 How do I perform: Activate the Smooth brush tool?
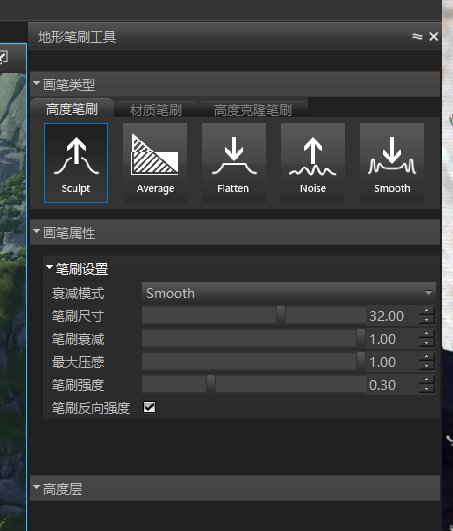click(392, 163)
